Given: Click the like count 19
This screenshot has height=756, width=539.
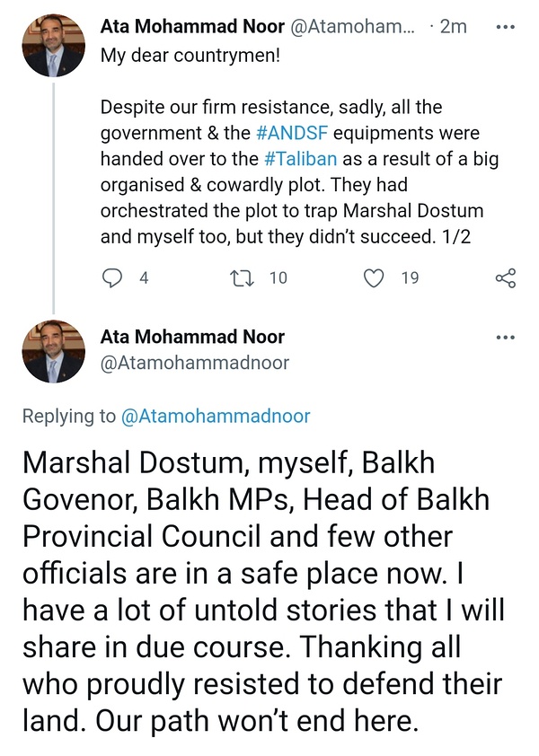Looking at the screenshot, I should (x=410, y=277).
